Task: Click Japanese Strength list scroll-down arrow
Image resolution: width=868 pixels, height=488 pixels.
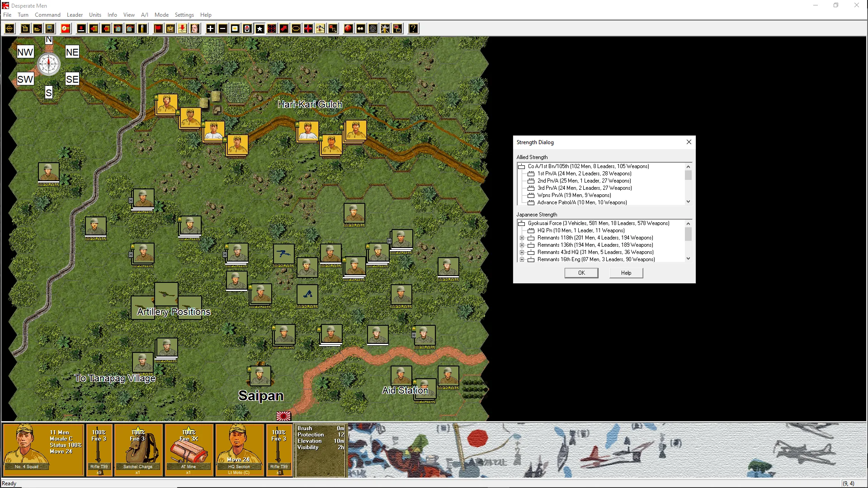Action: coord(689,259)
